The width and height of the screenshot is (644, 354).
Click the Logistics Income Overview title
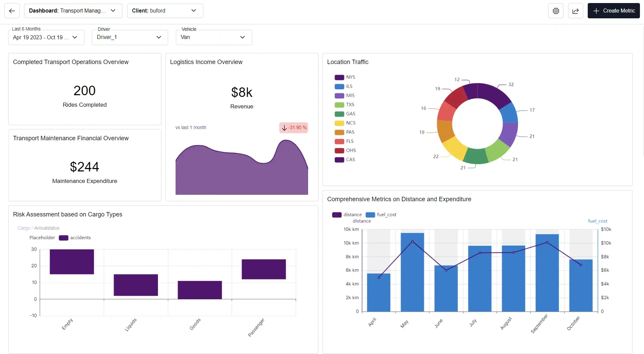(x=206, y=62)
